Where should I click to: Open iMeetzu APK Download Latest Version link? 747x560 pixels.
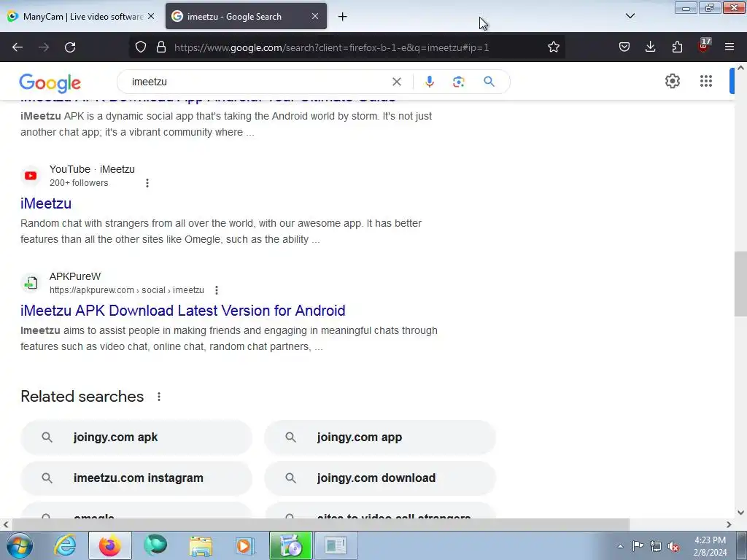point(183,311)
